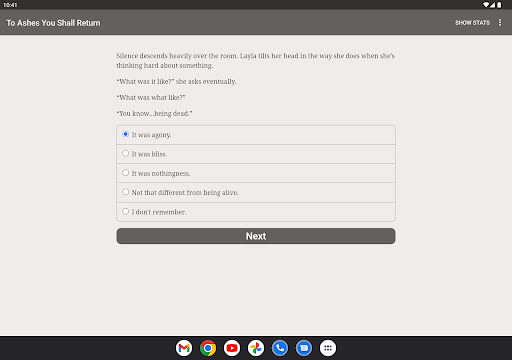Pick the 'It was nothingness.' radio option
Viewport: 512px width, 360px height.
pyautogui.click(x=256, y=173)
